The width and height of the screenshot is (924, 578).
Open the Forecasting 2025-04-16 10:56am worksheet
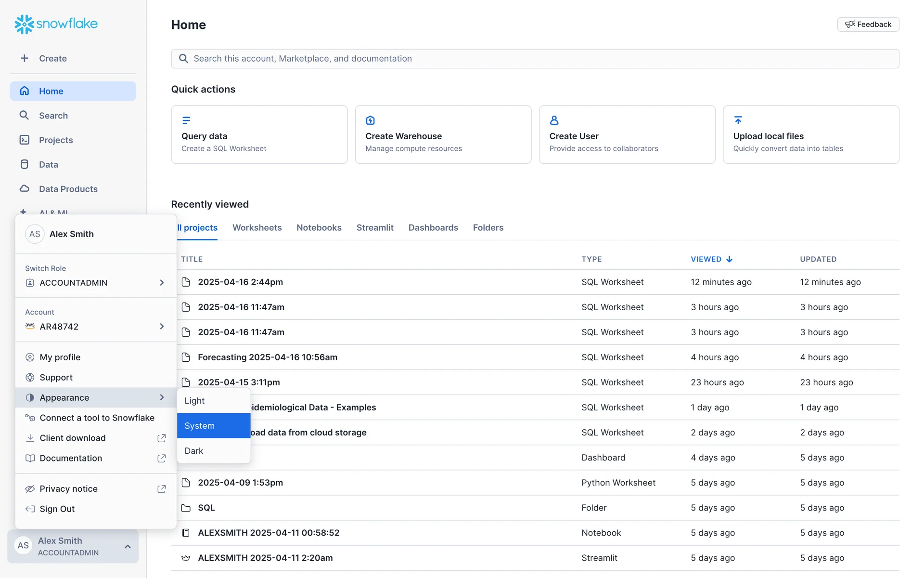pos(268,357)
